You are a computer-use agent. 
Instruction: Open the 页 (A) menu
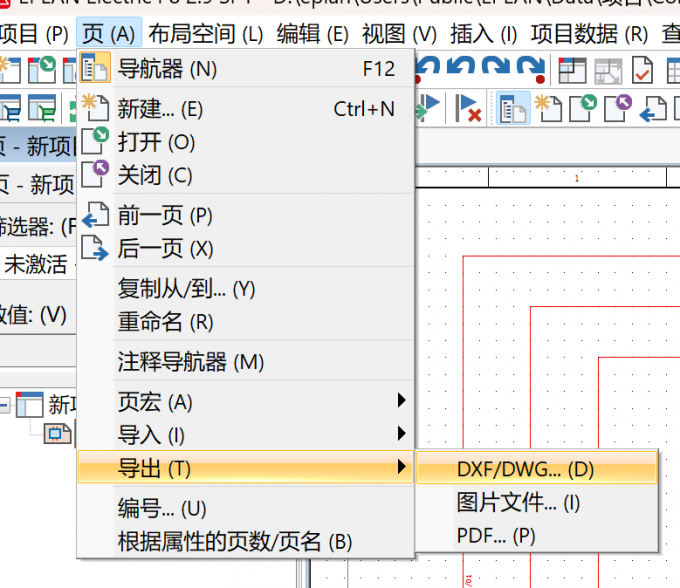click(x=109, y=33)
